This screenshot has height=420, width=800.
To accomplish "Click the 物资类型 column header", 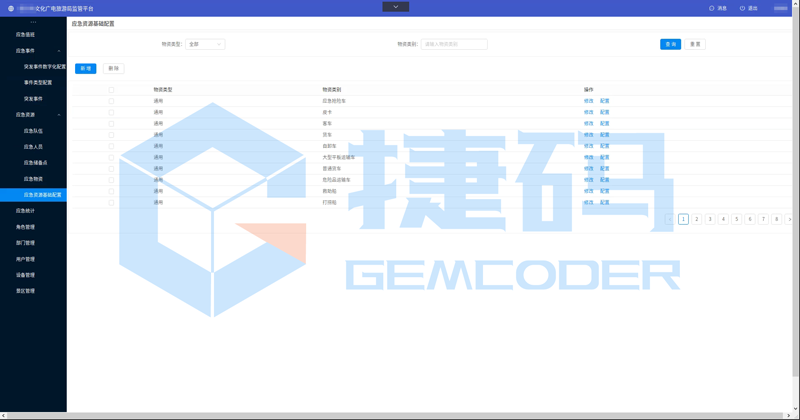I will [163, 90].
